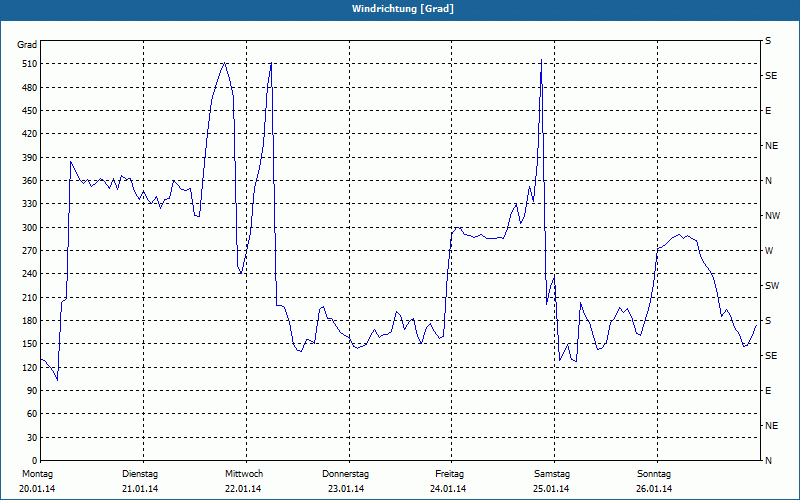Image resolution: width=800 pixels, height=500 pixels.
Task: Select the E compass label opposite 450
Action: (x=768, y=111)
